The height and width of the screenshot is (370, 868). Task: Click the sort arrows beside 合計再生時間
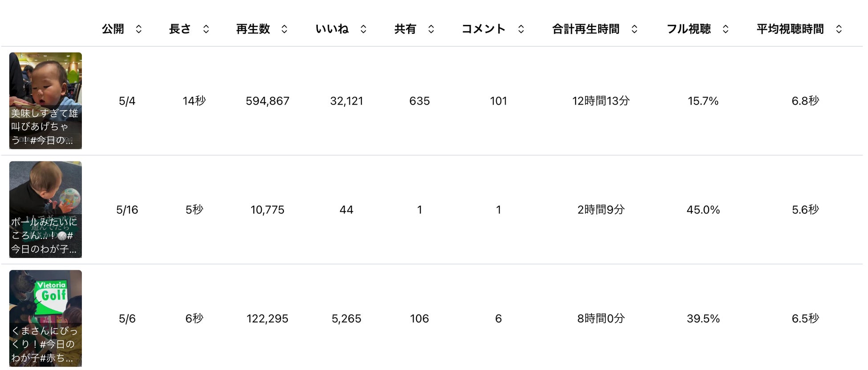click(x=635, y=29)
